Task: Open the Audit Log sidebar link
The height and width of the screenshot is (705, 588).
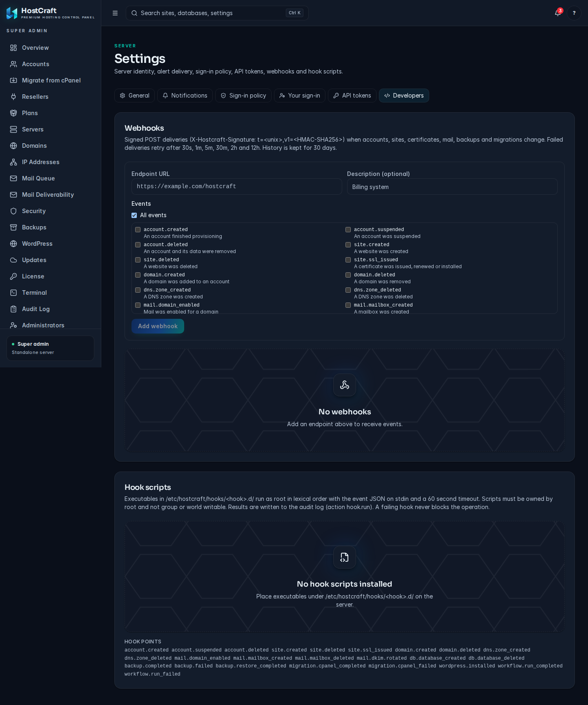Action: click(x=51, y=309)
